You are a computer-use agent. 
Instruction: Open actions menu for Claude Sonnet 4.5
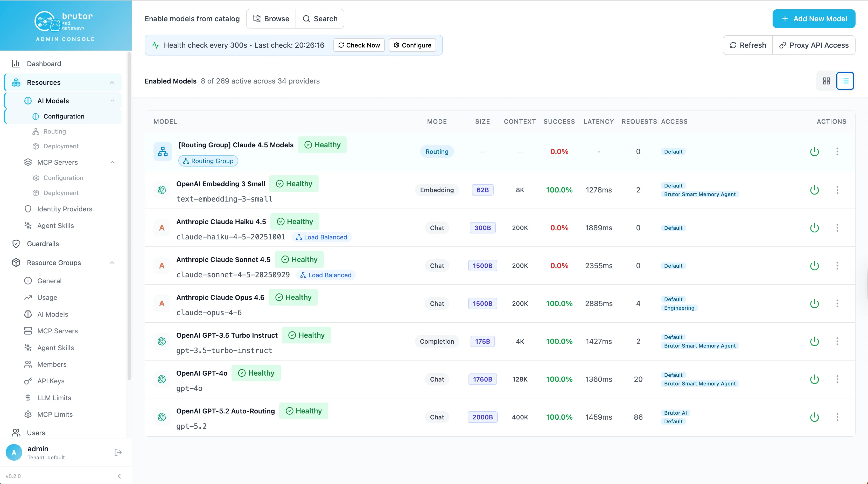pyautogui.click(x=837, y=266)
